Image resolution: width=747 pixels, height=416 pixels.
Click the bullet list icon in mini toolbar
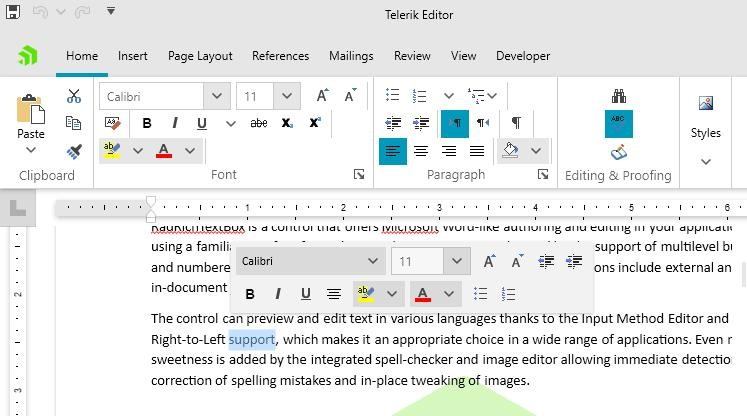[x=480, y=294]
